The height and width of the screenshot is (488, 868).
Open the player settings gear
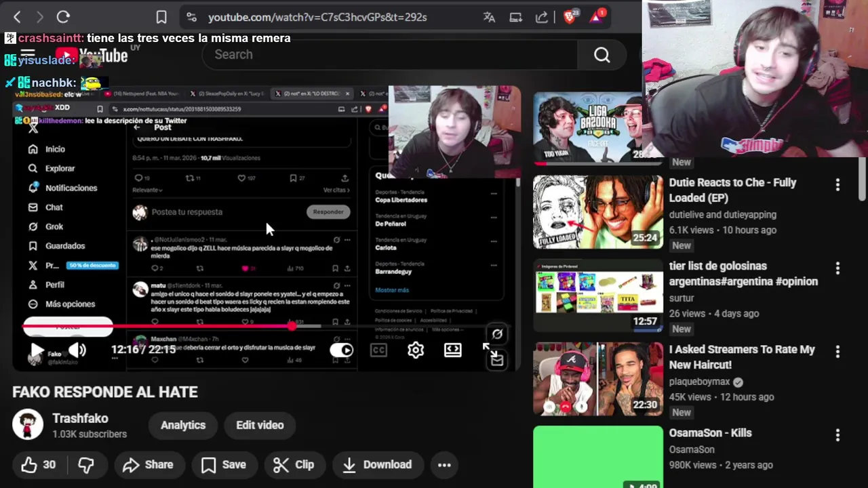tap(416, 350)
